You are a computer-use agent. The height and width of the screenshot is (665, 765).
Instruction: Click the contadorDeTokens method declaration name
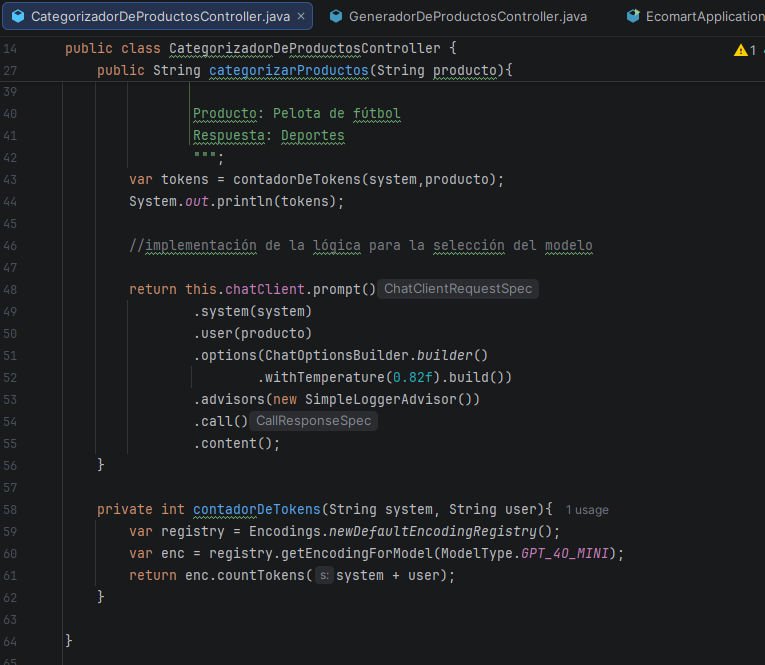click(256, 509)
